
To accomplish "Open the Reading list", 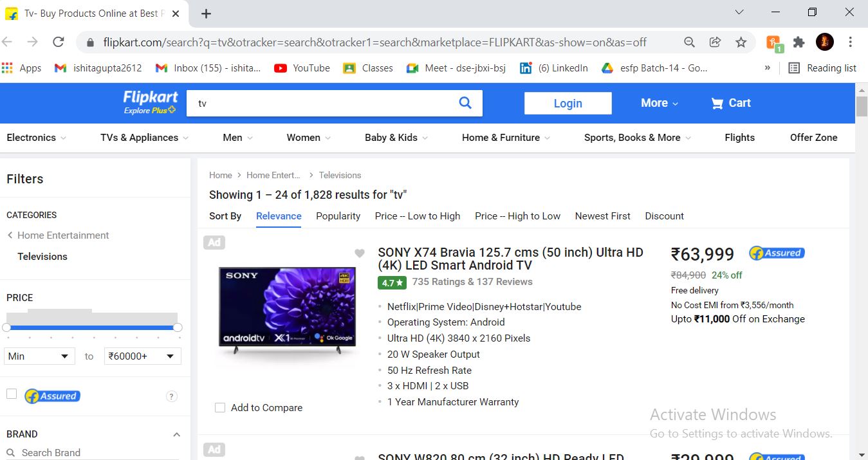I will point(823,68).
